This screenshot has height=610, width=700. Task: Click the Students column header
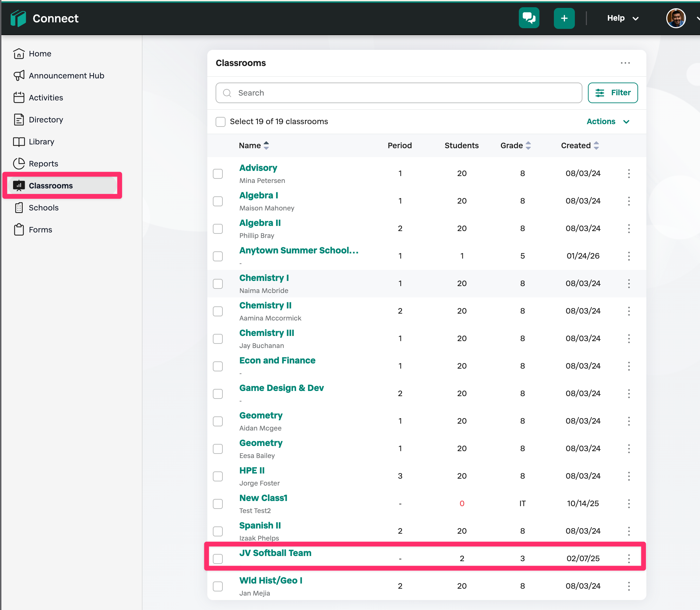tap(461, 145)
